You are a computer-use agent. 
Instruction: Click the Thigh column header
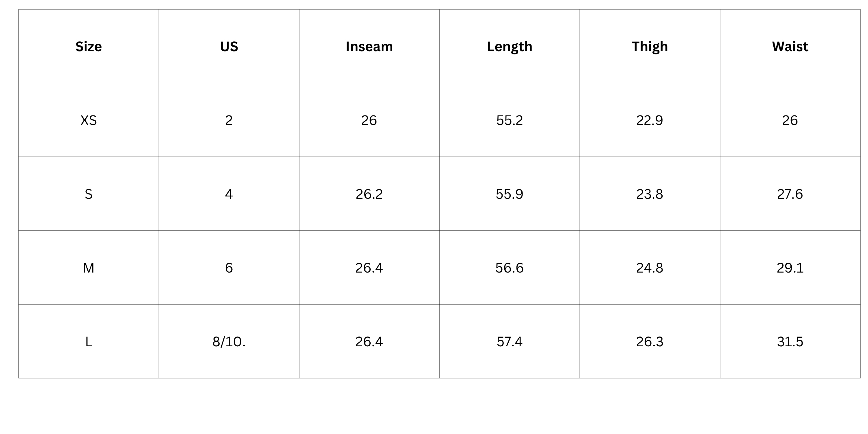click(649, 47)
